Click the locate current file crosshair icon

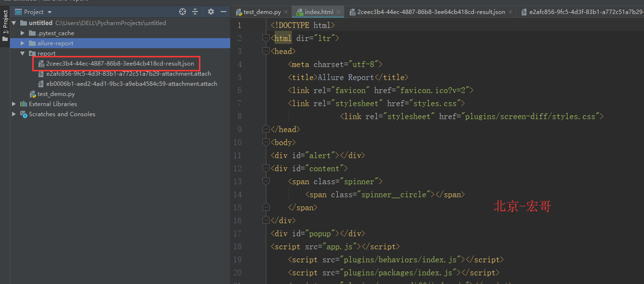(183, 12)
